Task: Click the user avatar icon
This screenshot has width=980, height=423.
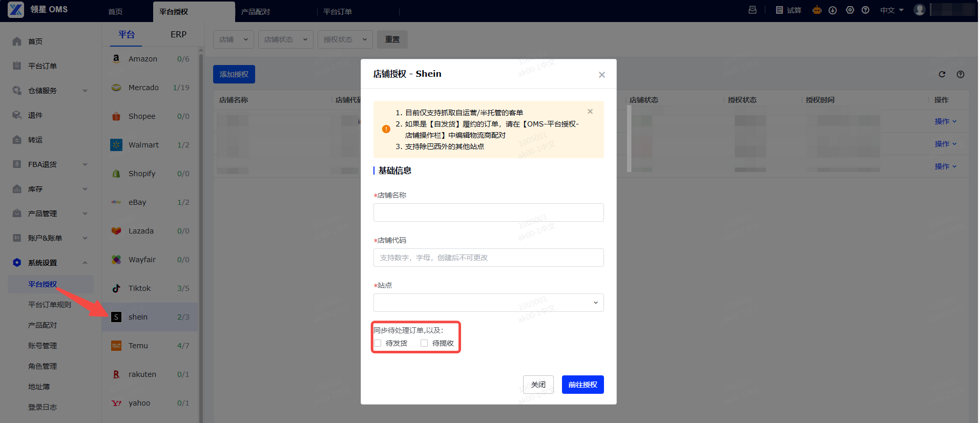Action: pos(920,10)
